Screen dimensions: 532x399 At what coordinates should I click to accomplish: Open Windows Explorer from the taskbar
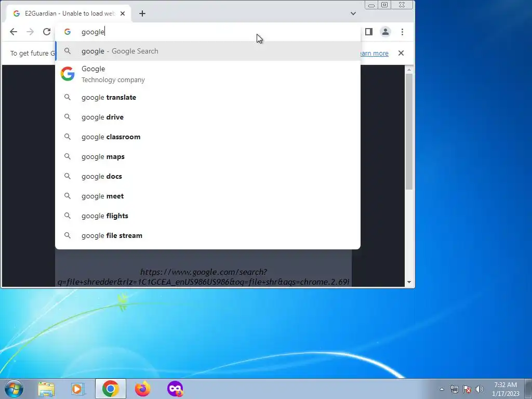coord(46,389)
